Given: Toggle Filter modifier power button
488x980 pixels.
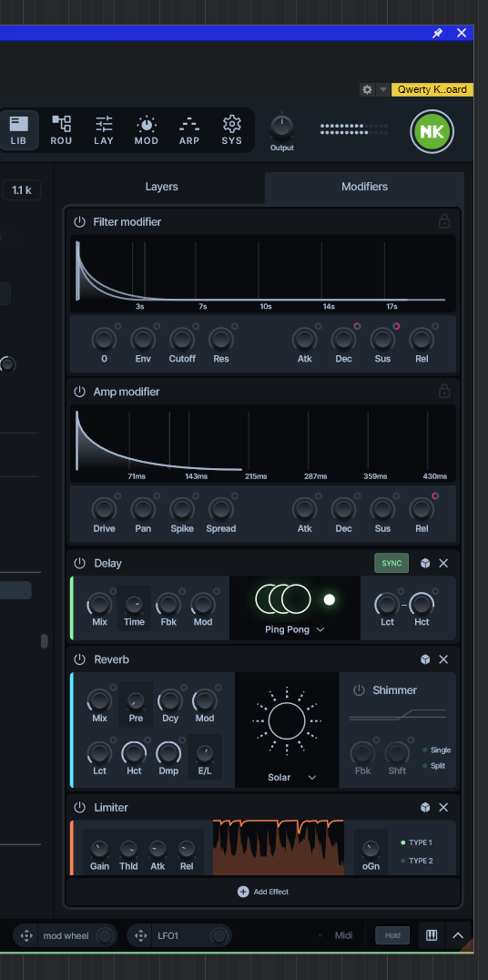Looking at the screenshot, I should pos(79,221).
